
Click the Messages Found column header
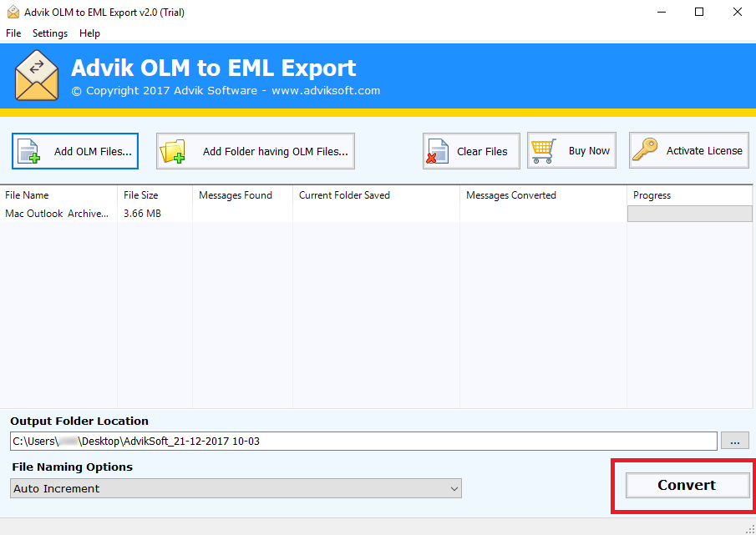(242, 195)
